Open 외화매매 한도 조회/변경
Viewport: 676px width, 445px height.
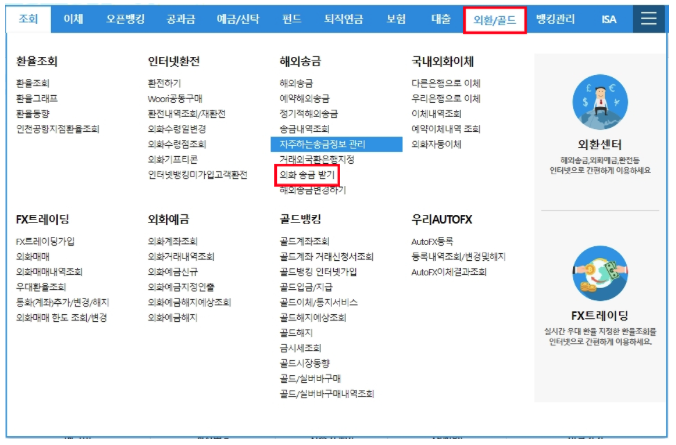(x=62, y=318)
